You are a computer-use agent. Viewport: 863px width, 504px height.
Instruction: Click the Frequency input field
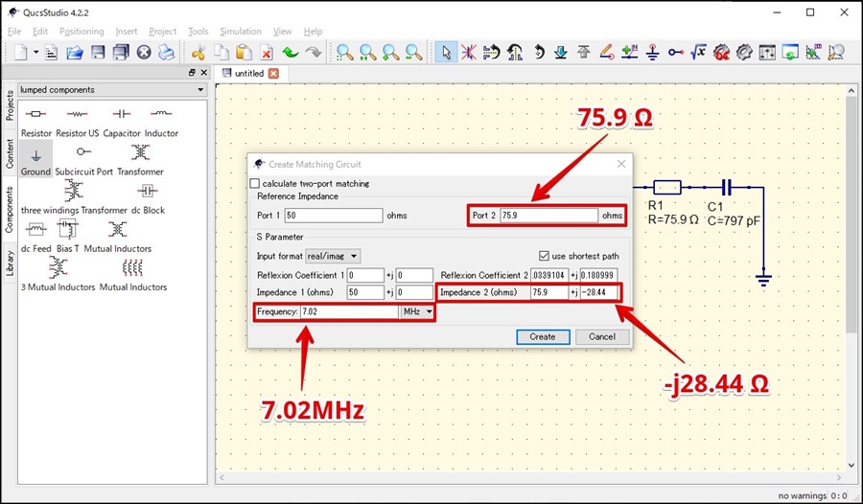(349, 311)
